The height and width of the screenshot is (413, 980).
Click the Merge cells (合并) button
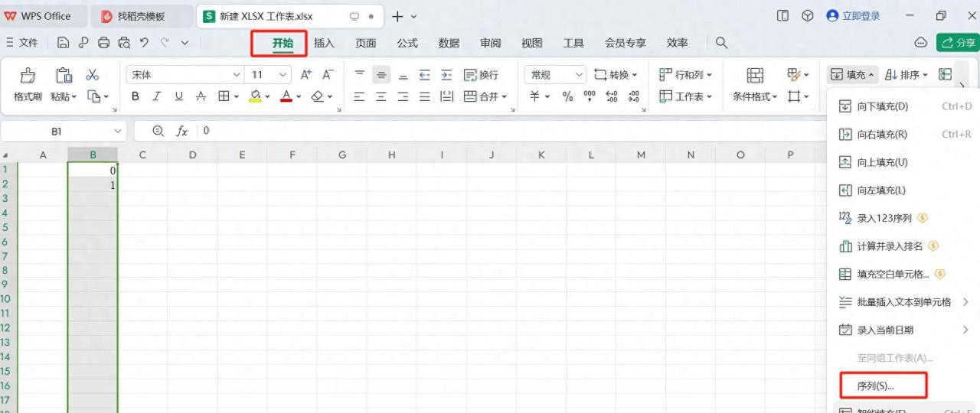(485, 96)
